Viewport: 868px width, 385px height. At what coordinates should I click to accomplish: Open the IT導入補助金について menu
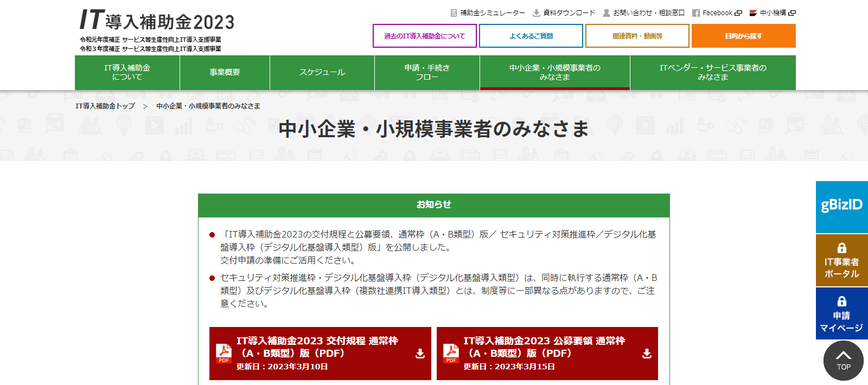(127, 73)
